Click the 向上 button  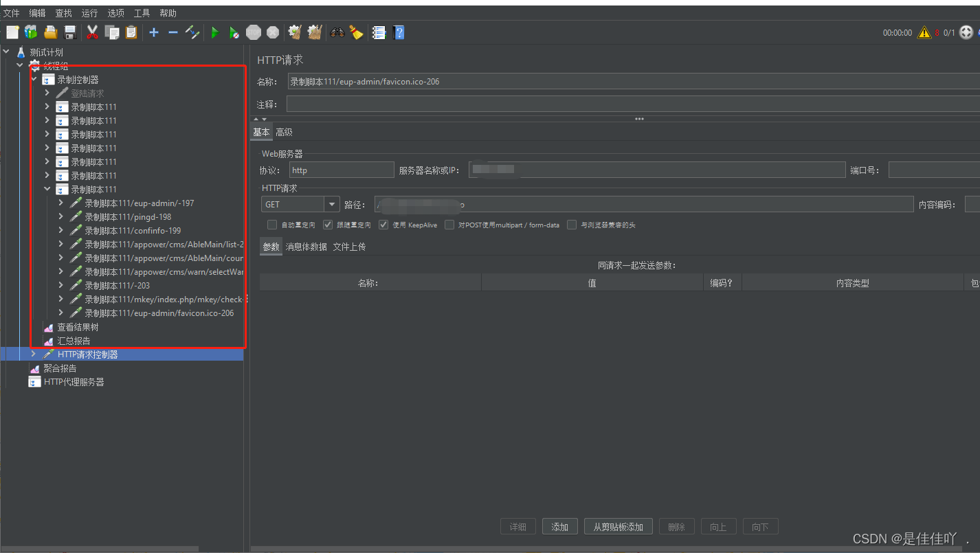point(719,527)
